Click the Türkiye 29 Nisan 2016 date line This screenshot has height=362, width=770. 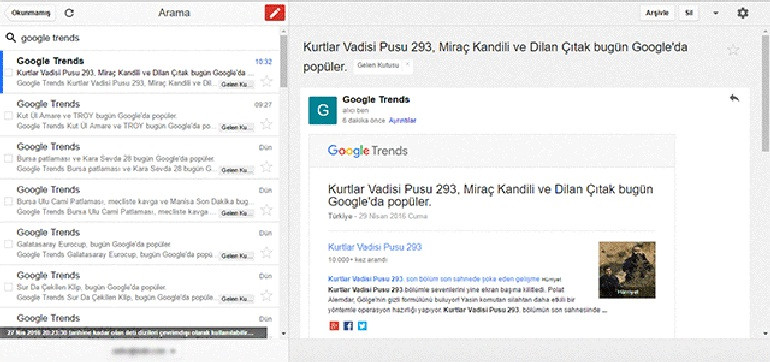(x=378, y=216)
